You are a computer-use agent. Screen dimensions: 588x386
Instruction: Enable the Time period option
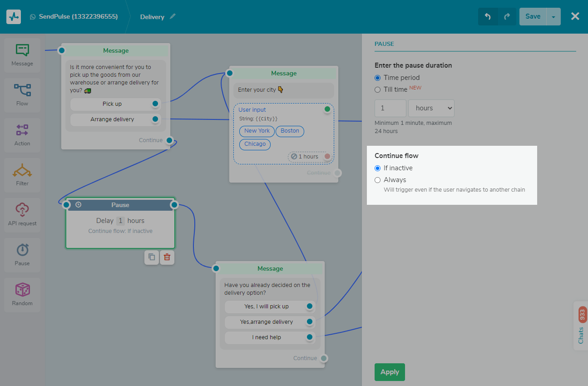click(x=377, y=78)
